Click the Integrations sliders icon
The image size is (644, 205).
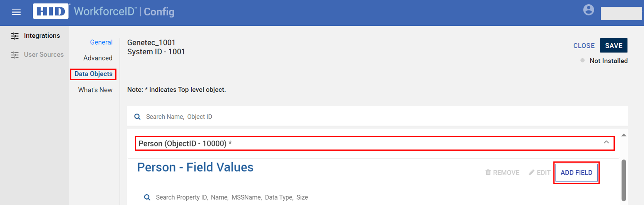tap(15, 36)
